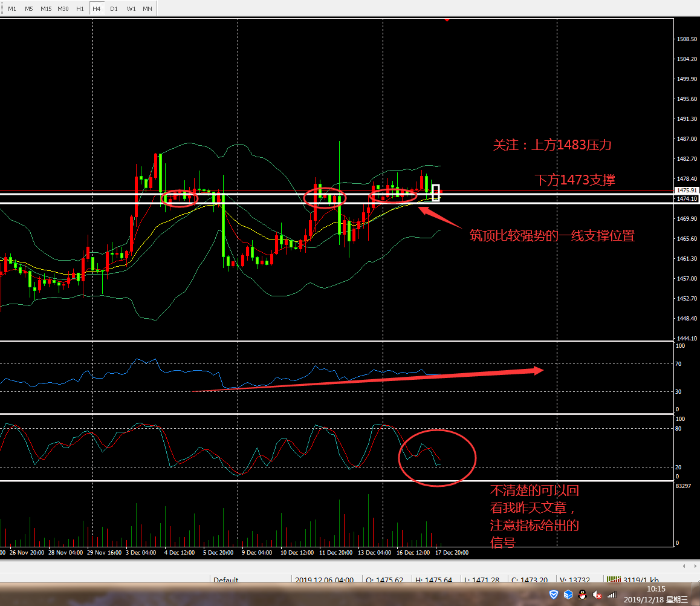Click the 2019.12.06 04:00 status bar date
This screenshot has width=700, height=606.
tap(324, 579)
